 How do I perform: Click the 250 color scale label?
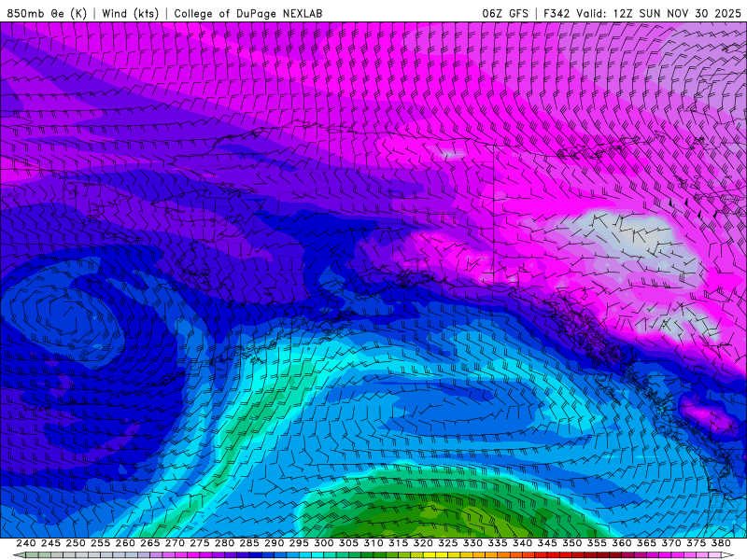(76, 543)
